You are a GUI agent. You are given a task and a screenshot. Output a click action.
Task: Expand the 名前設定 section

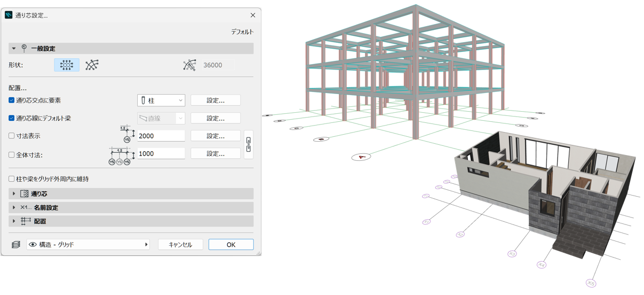pos(14,208)
